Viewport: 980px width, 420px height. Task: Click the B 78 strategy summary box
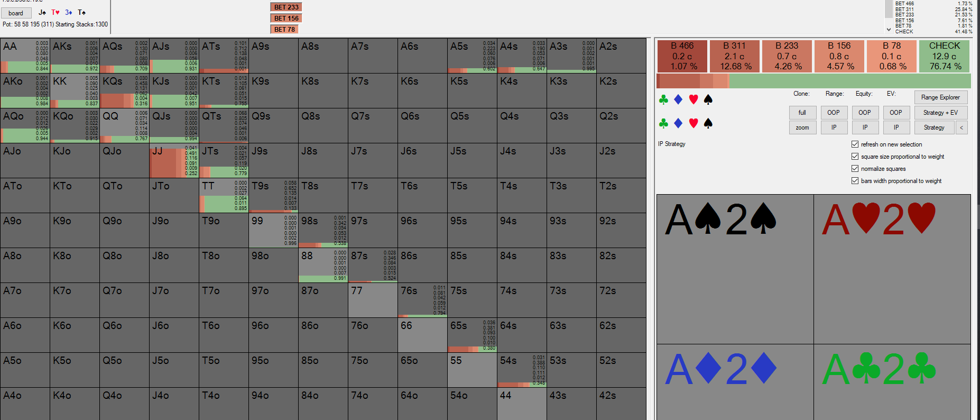click(891, 56)
